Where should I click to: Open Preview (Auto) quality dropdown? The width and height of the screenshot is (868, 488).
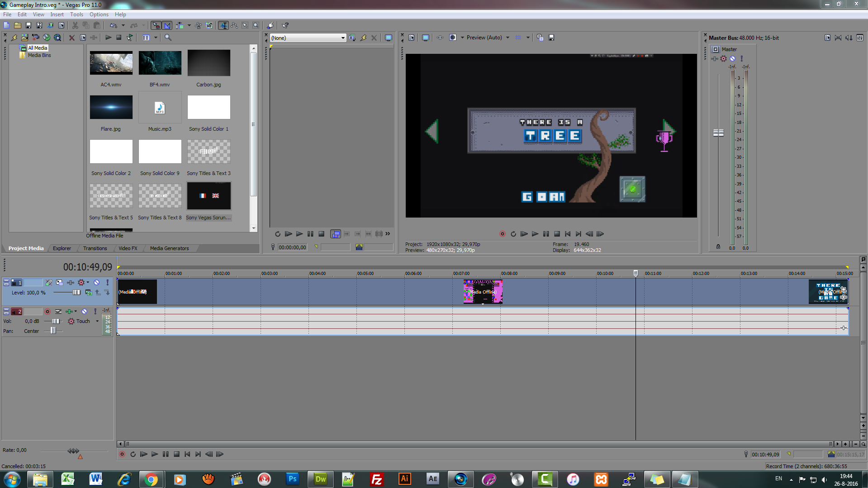point(508,38)
